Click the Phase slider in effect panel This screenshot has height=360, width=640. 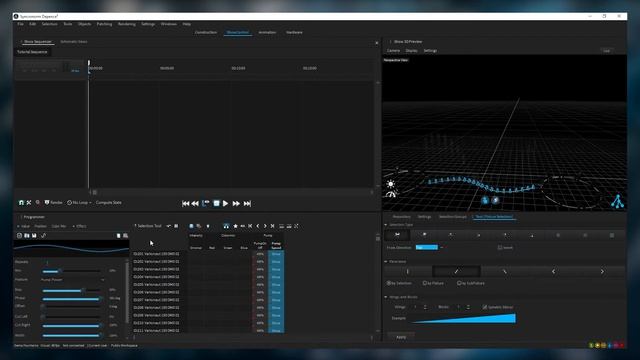tap(71, 299)
